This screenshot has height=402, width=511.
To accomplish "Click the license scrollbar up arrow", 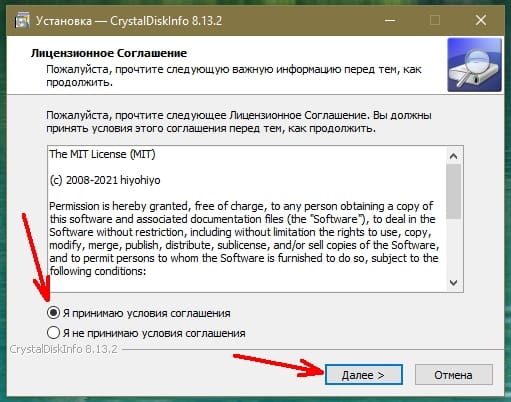I will click(x=453, y=156).
